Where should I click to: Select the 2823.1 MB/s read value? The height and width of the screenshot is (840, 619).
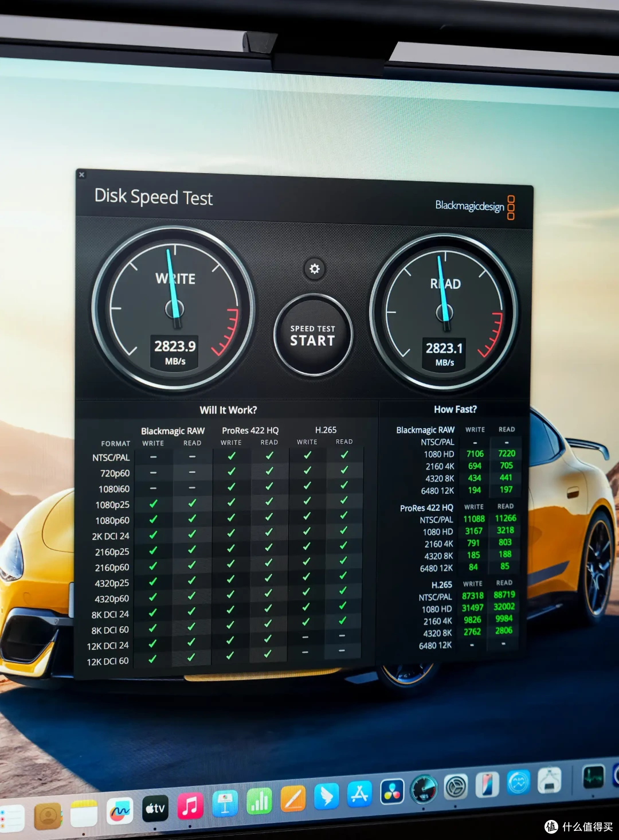444,348
